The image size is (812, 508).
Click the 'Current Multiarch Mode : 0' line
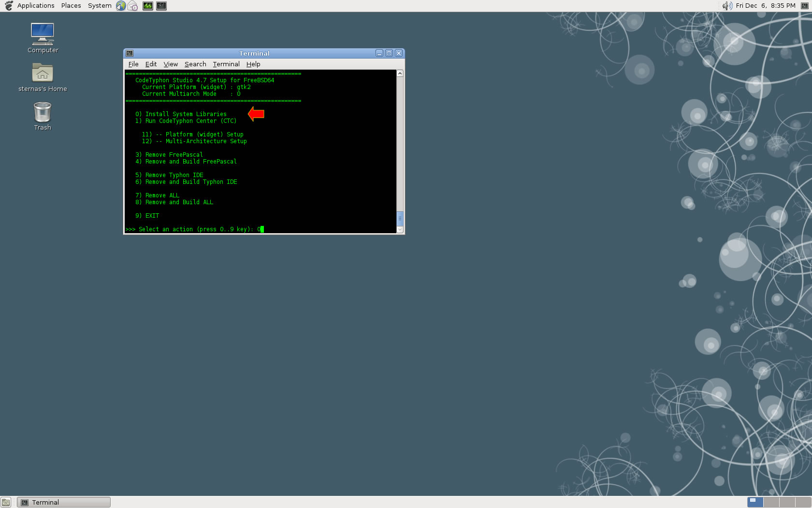pyautogui.click(x=191, y=94)
